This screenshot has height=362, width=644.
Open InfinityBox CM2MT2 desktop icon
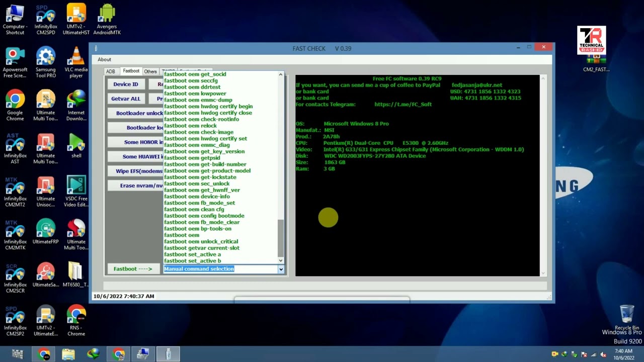(15, 192)
